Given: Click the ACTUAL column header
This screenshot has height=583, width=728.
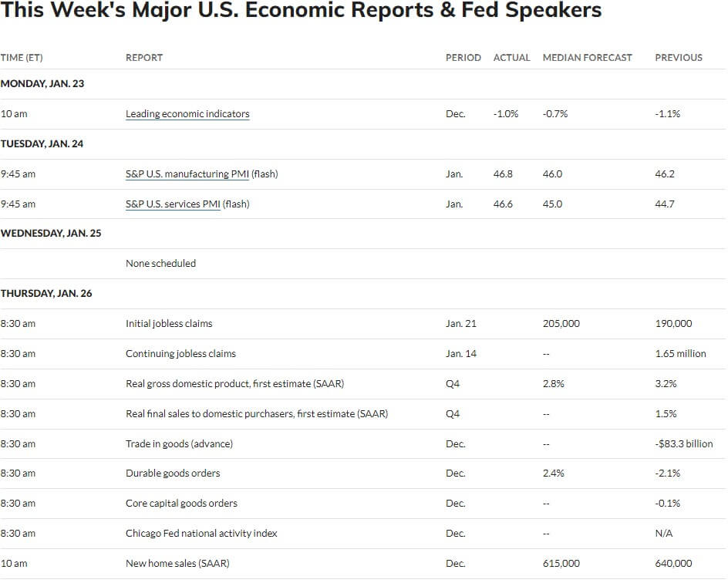Looking at the screenshot, I should [511, 58].
